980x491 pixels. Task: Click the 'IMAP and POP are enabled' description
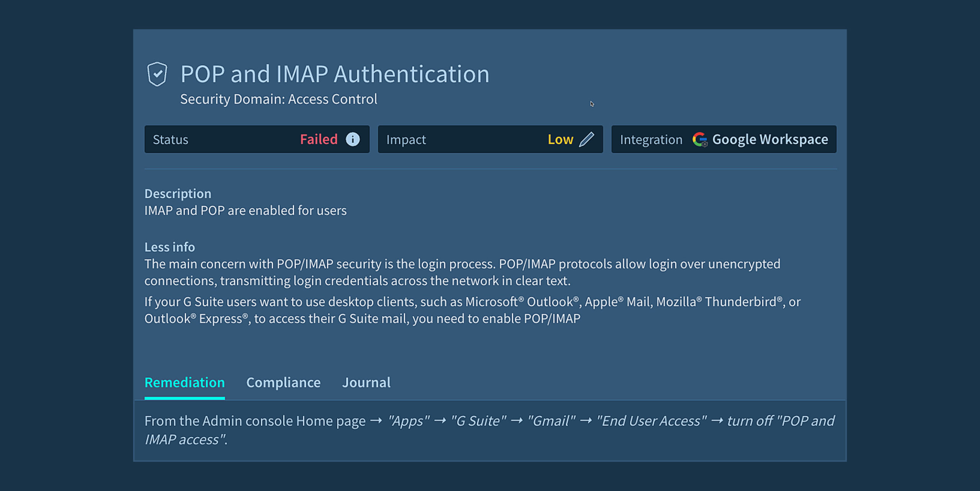pos(245,211)
